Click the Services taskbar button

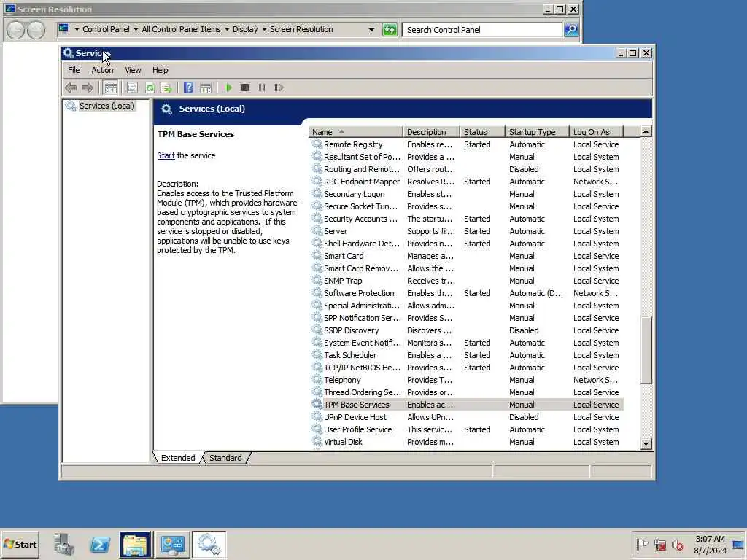(x=209, y=544)
